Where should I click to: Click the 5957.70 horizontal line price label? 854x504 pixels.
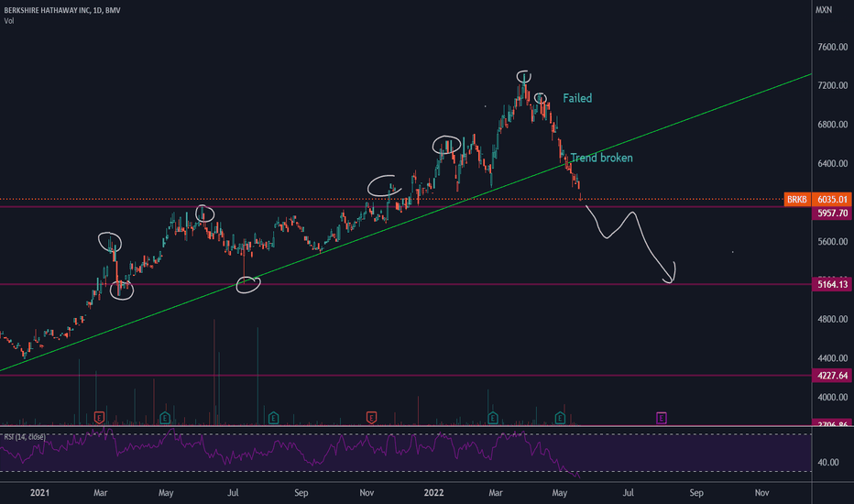(x=832, y=213)
